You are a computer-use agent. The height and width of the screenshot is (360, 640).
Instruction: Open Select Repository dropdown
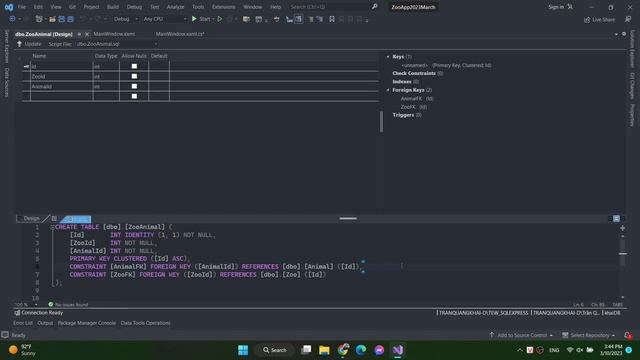[589, 335]
